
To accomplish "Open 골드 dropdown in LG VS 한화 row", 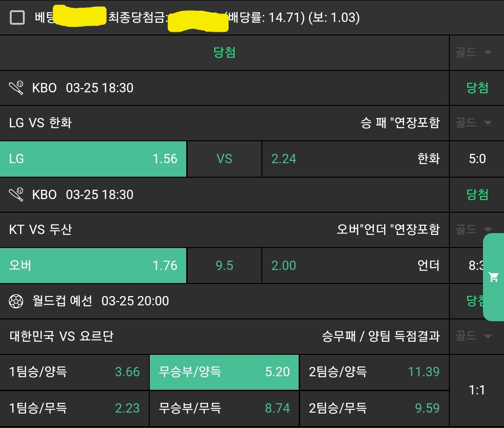I will 474,123.
